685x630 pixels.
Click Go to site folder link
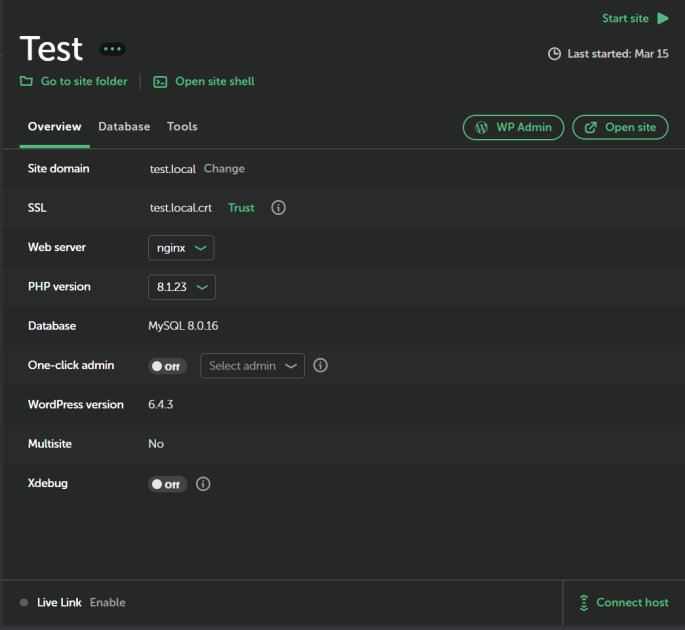pos(84,81)
